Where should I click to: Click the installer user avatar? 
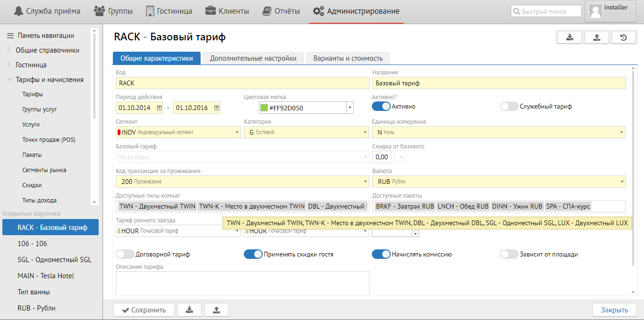(595, 11)
